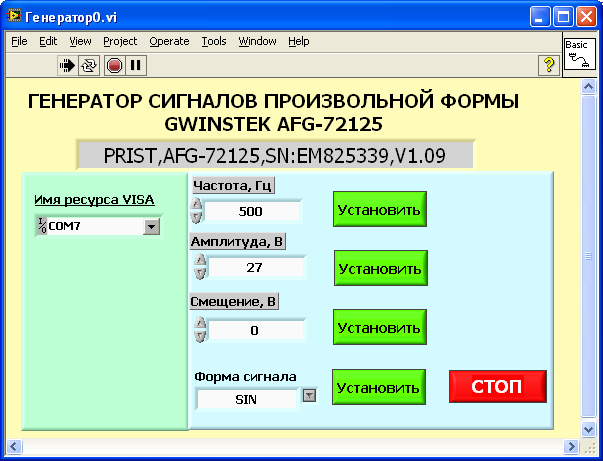The height and width of the screenshot is (461, 603).
Task: Click the Basic VI connector pane icon
Action: (x=580, y=54)
